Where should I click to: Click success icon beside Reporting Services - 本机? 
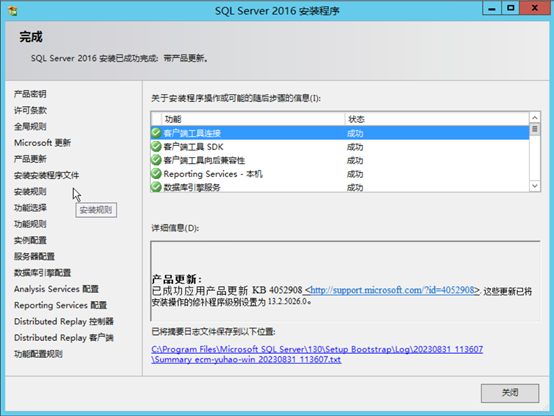point(156,174)
